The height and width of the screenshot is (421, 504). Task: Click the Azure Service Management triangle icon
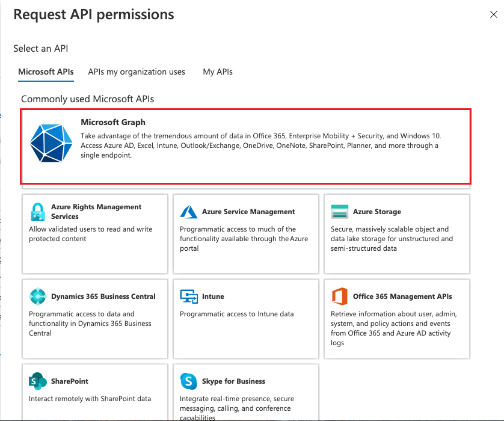(189, 212)
